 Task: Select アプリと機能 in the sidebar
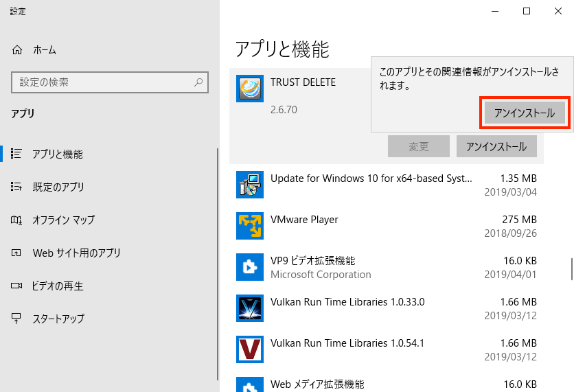point(57,154)
